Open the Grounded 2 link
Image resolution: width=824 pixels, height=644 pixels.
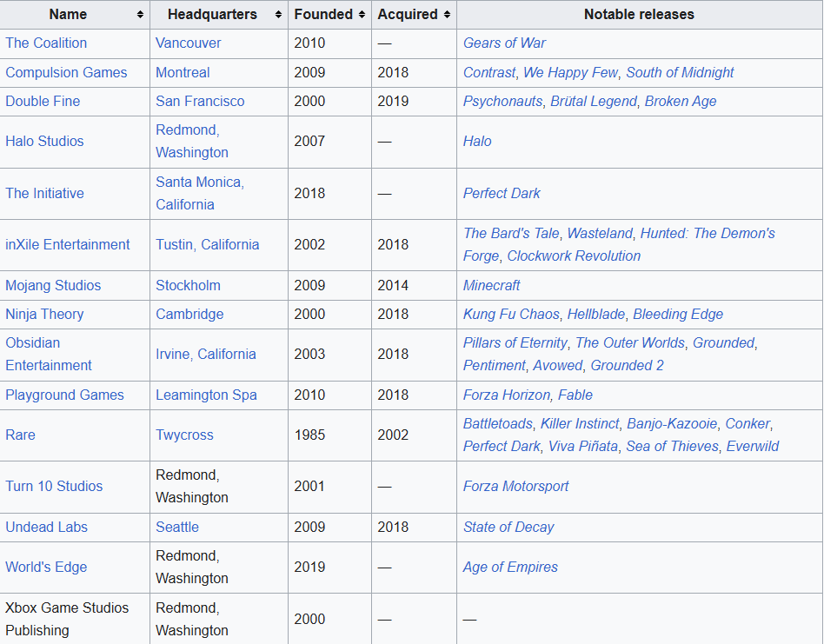[627, 366]
